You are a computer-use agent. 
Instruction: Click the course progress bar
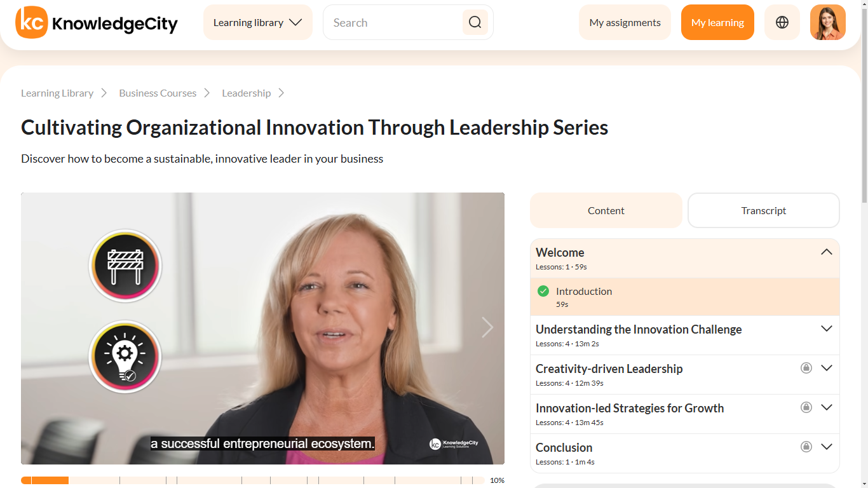253,480
